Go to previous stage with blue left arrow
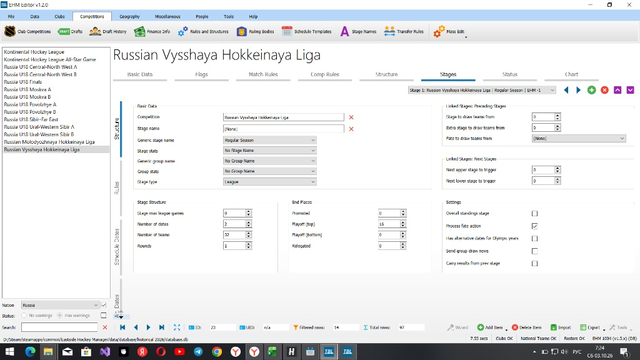640x360 pixels. 566,90
